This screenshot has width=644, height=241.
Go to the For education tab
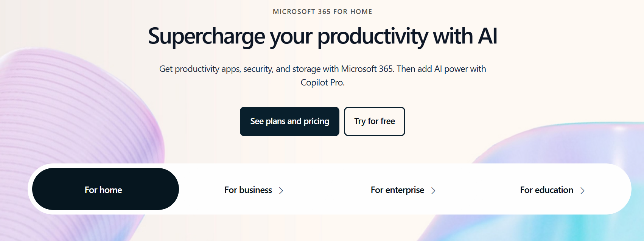(546, 190)
